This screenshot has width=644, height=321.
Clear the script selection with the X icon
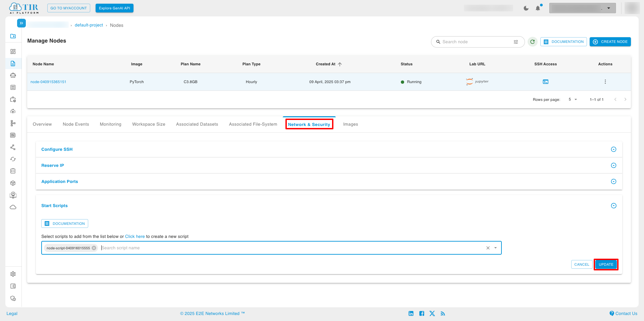pos(488,248)
